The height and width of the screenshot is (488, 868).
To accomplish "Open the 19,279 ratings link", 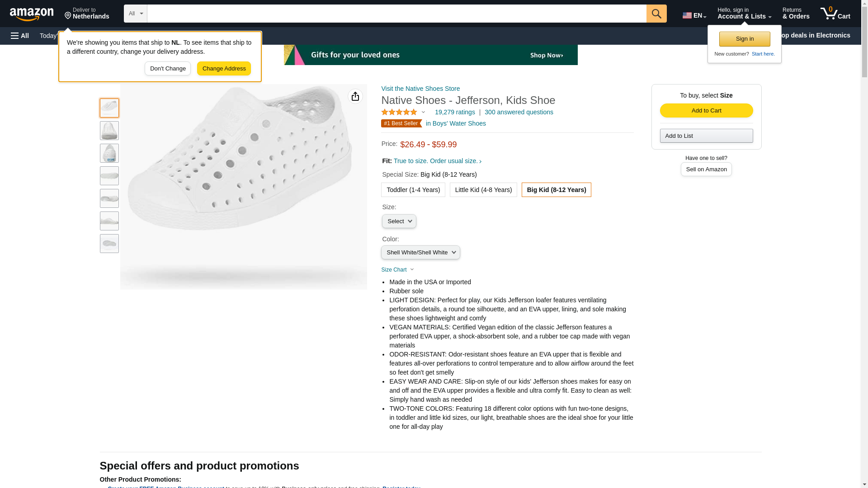I will coord(454,112).
